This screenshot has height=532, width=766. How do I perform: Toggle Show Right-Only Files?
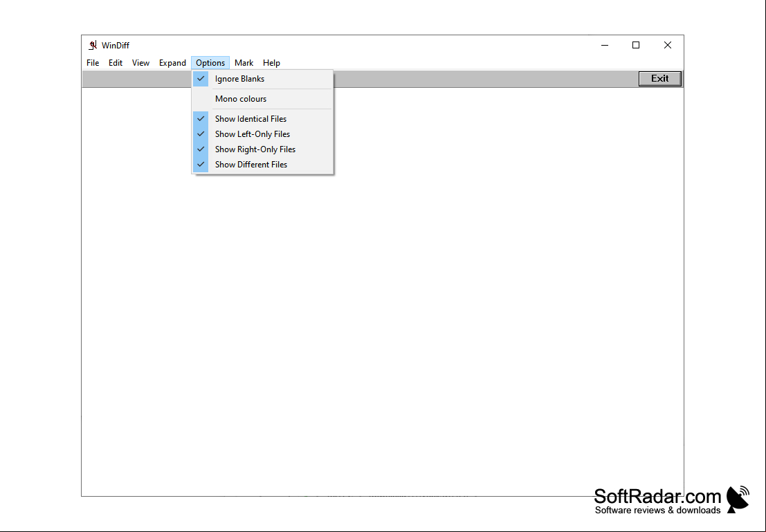click(262, 149)
